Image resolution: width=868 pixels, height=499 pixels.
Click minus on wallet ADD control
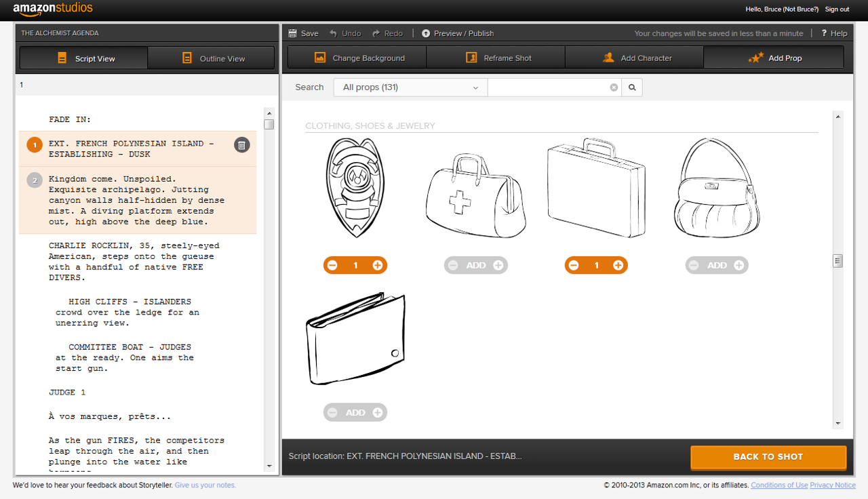click(x=332, y=412)
